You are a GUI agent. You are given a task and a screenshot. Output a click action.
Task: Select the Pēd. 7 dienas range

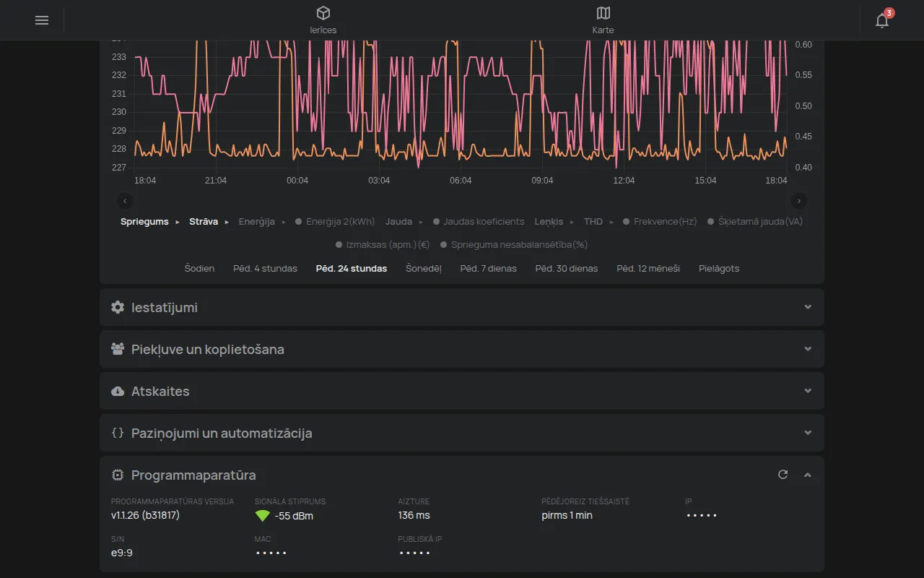[x=489, y=268]
